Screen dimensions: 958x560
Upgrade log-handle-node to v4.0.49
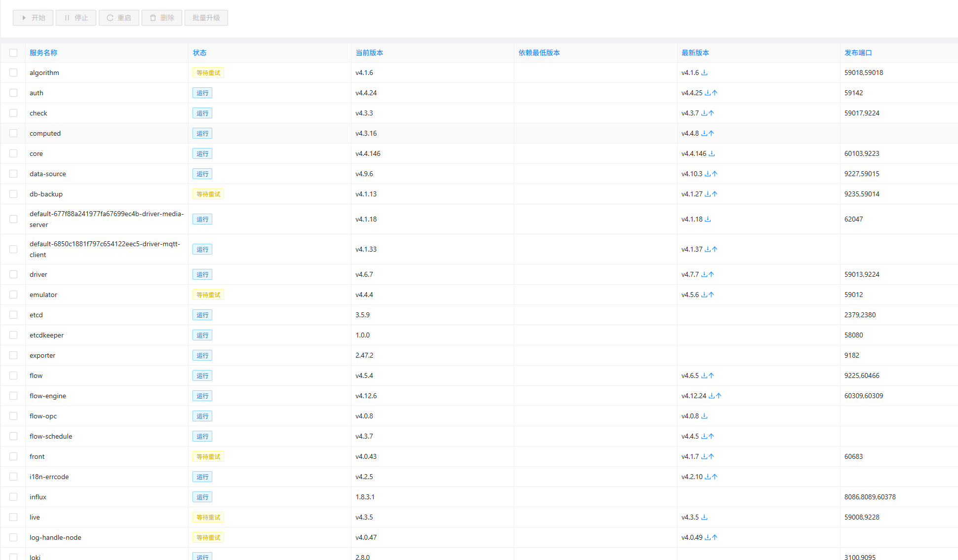click(715, 537)
